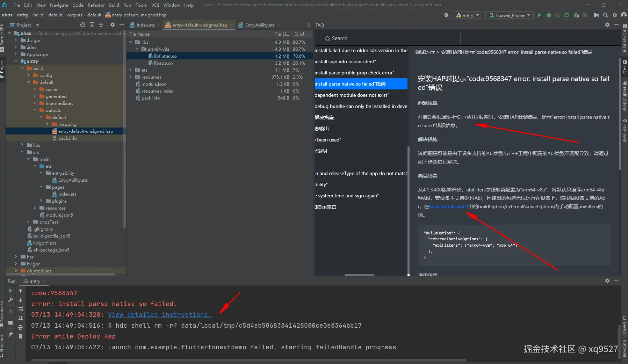Open the entry run configuration dropdown
This screenshot has height=364, width=628.
point(468,15)
